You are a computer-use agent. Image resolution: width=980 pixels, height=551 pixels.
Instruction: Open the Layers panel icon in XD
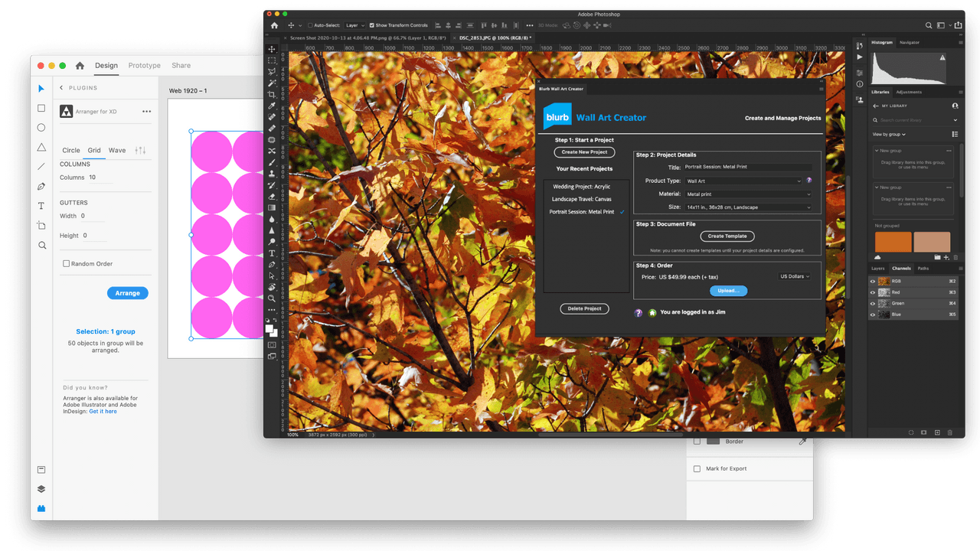coord(41,489)
